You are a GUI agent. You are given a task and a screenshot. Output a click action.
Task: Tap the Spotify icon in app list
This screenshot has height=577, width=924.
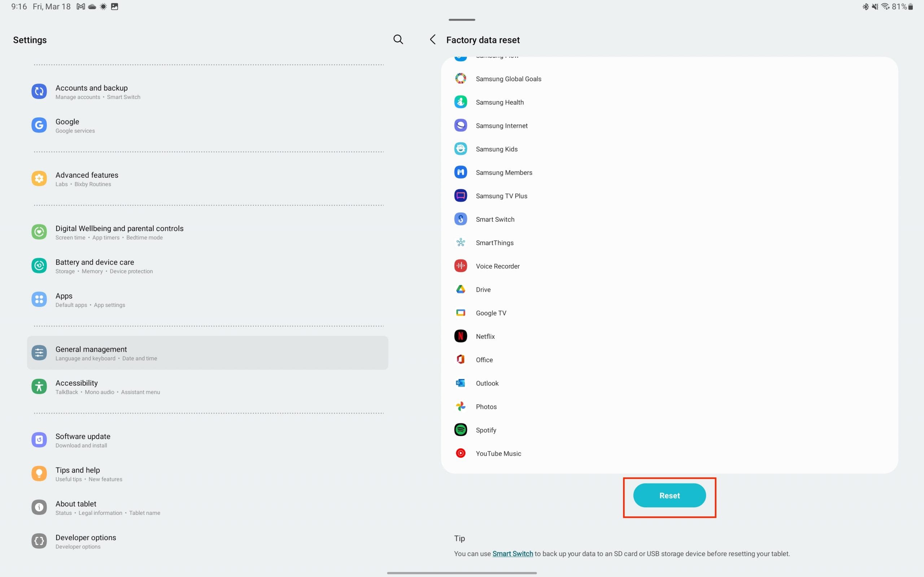460,430
